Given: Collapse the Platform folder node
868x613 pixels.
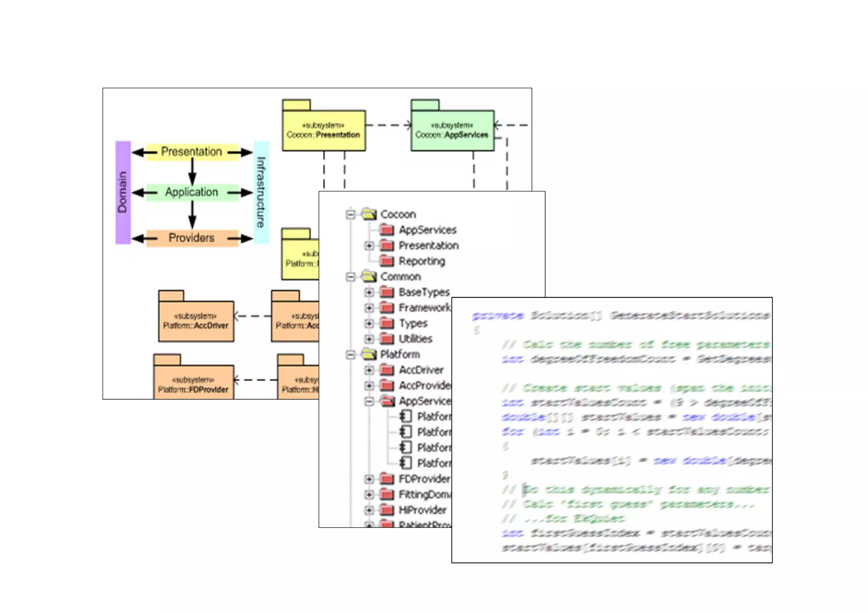Looking at the screenshot, I should tap(350, 355).
